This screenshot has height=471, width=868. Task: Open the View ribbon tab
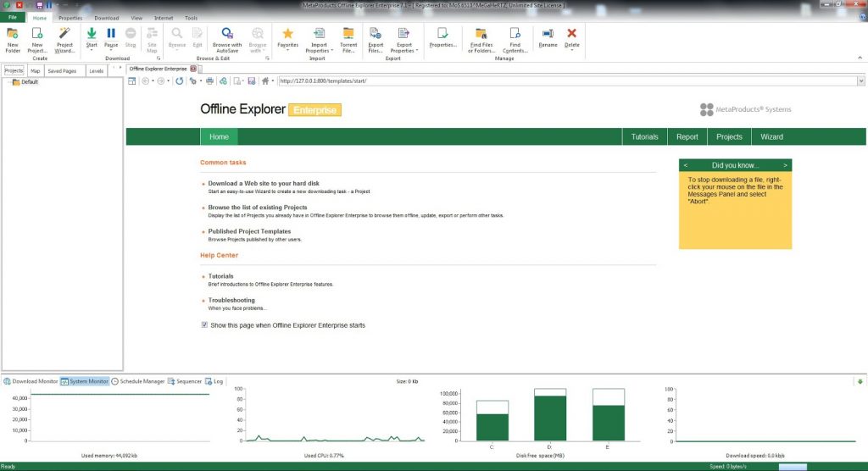tap(136, 18)
